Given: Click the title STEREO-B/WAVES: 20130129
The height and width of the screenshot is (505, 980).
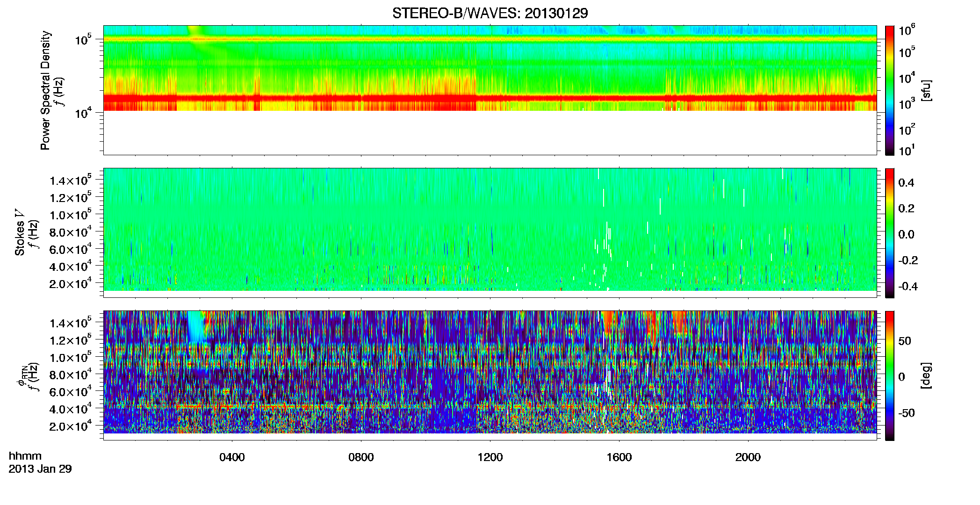Looking at the screenshot, I should [x=490, y=13].
